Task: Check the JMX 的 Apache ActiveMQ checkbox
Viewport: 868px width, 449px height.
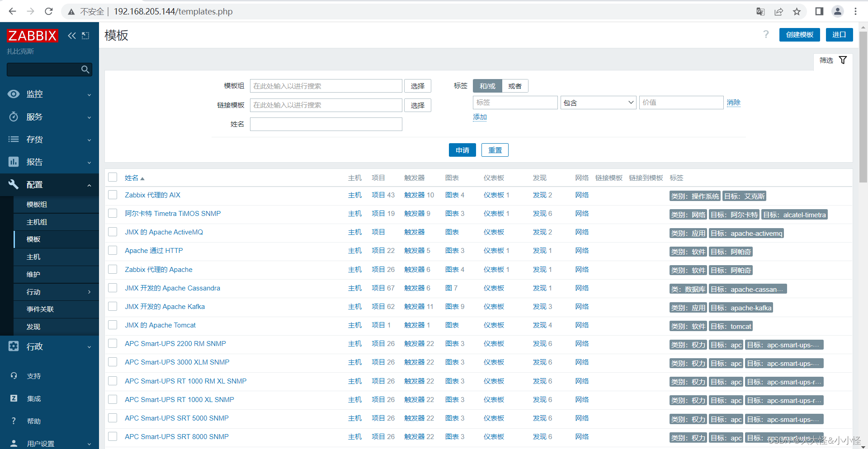Action: click(x=113, y=232)
